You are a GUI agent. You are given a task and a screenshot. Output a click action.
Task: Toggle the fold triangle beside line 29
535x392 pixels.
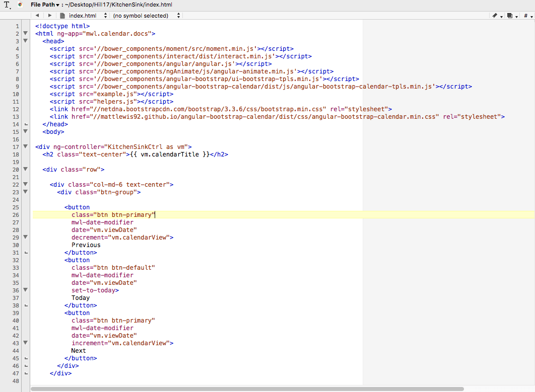(x=25, y=237)
